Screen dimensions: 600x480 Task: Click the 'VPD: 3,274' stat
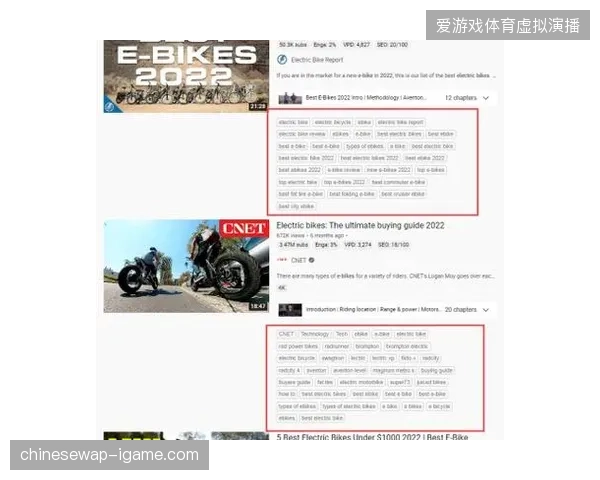click(358, 245)
